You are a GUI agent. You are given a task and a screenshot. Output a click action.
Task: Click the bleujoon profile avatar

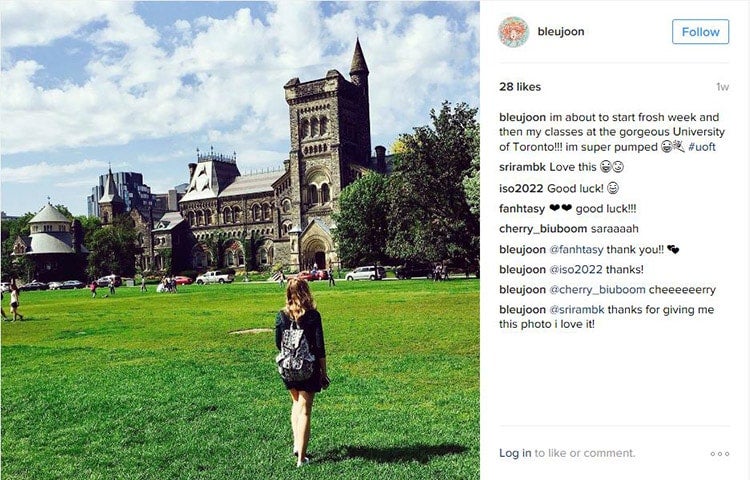pyautogui.click(x=513, y=32)
